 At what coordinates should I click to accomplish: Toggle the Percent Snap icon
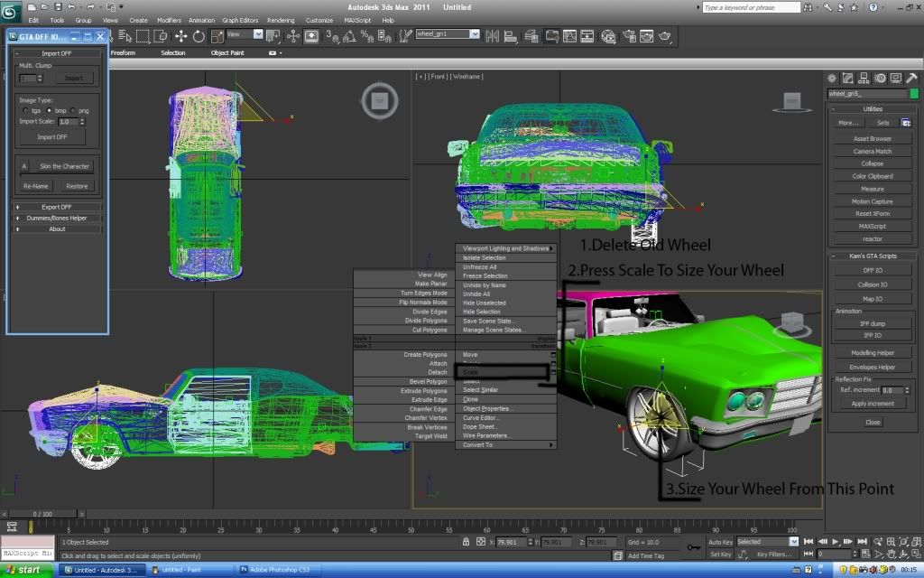tap(366, 36)
